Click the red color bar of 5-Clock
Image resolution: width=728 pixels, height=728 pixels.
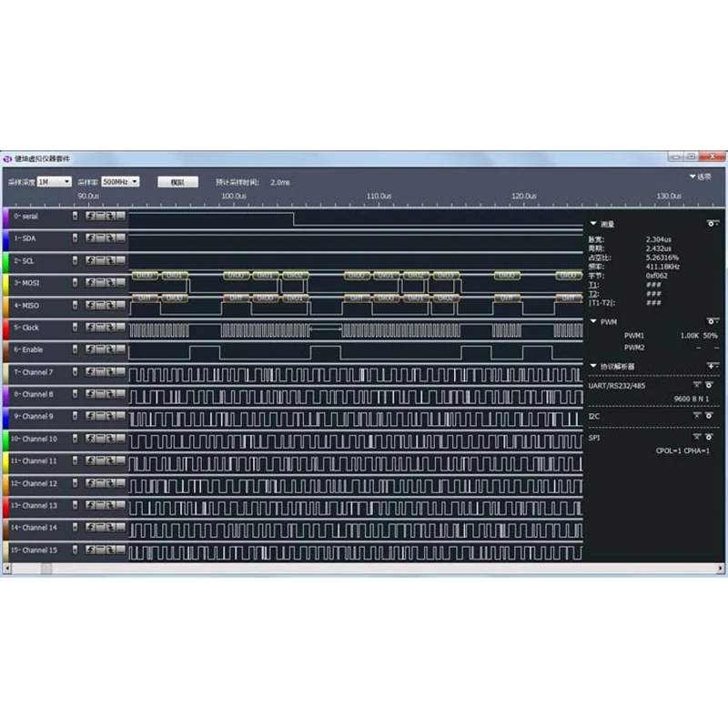tap(5, 329)
